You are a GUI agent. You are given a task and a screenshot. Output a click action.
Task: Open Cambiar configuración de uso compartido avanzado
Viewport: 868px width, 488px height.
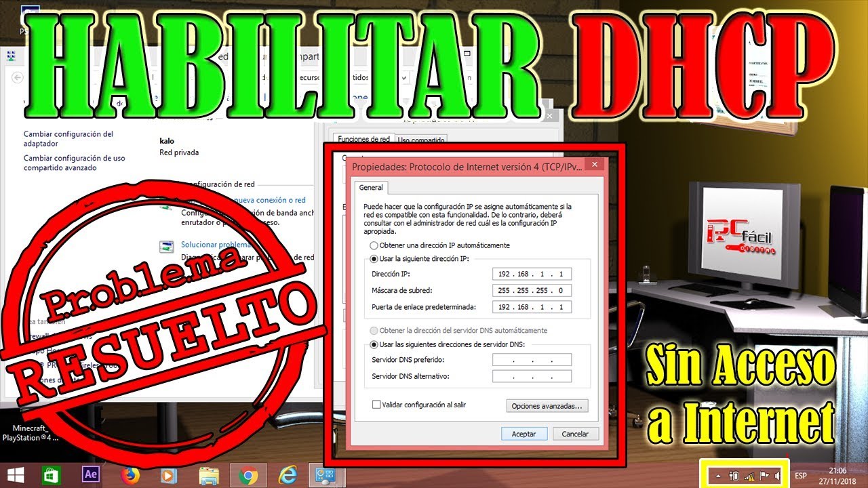click(75, 163)
